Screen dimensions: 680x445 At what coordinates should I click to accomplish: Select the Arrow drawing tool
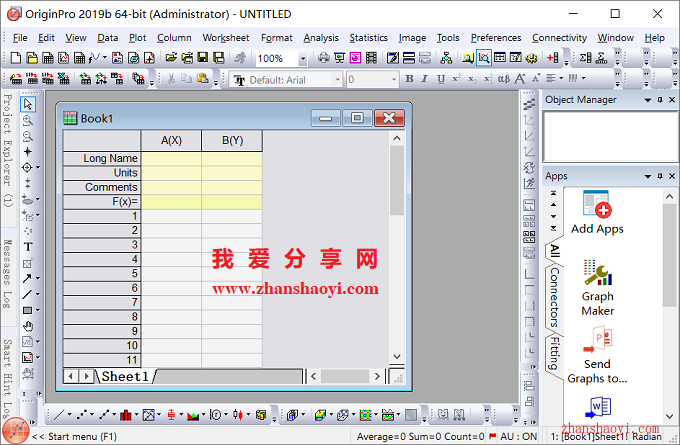click(x=27, y=278)
